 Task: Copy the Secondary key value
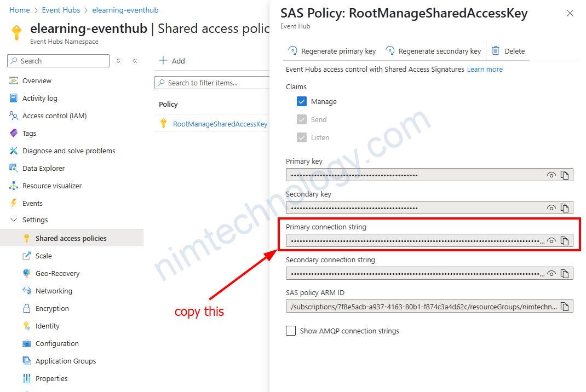tap(565, 208)
